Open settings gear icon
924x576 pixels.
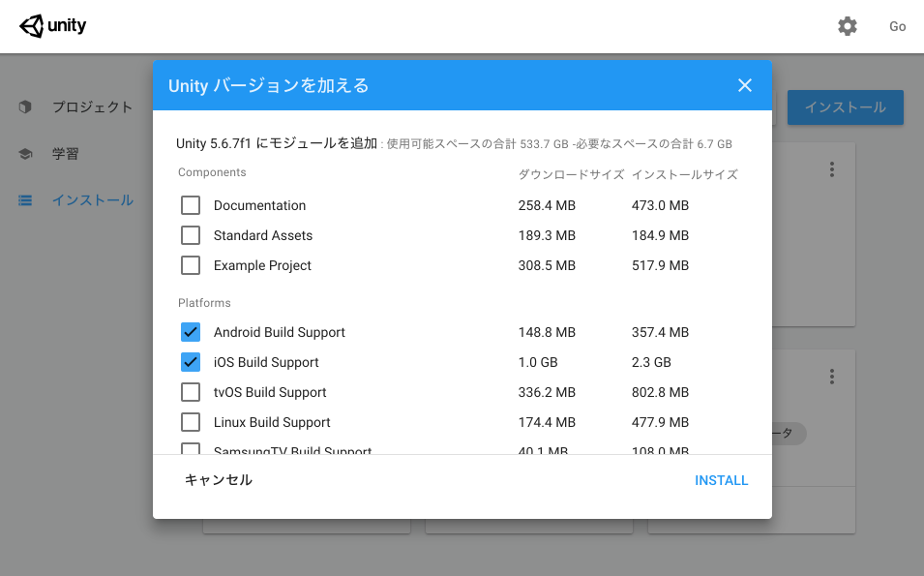coord(848,26)
